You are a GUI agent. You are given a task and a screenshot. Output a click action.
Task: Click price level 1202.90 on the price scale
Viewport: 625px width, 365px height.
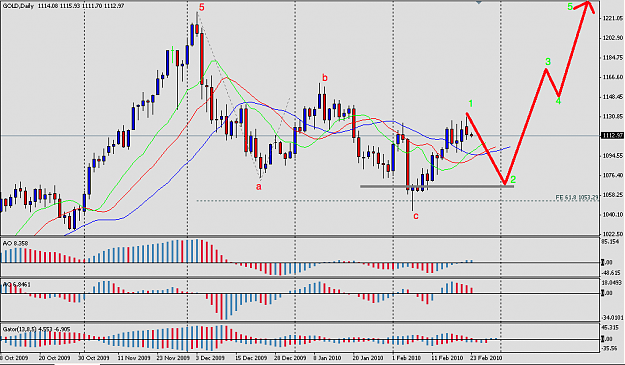[613, 38]
